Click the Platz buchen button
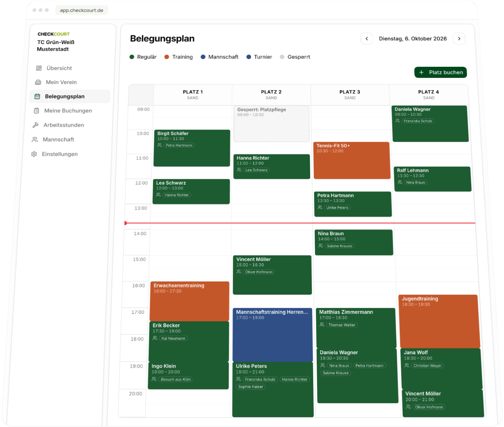 440,72
